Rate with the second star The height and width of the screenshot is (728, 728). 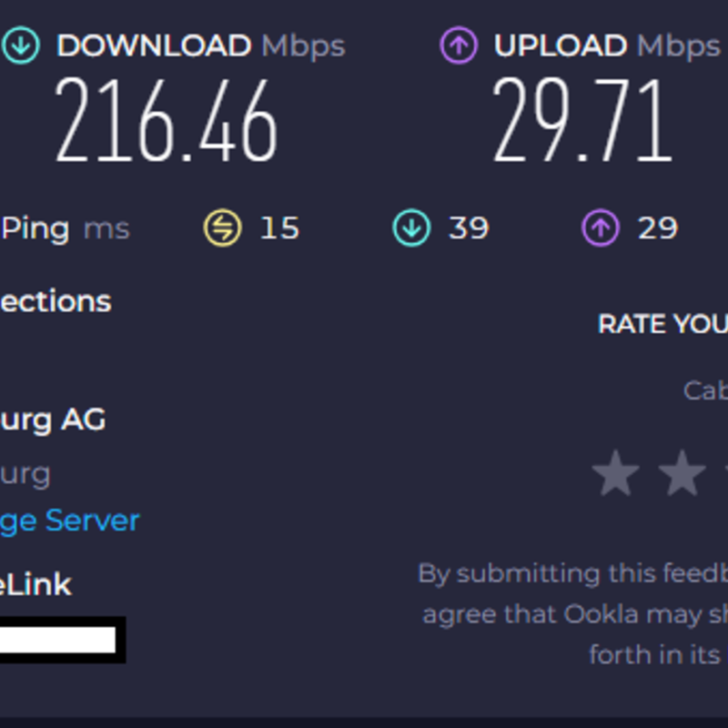coord(682,474)
